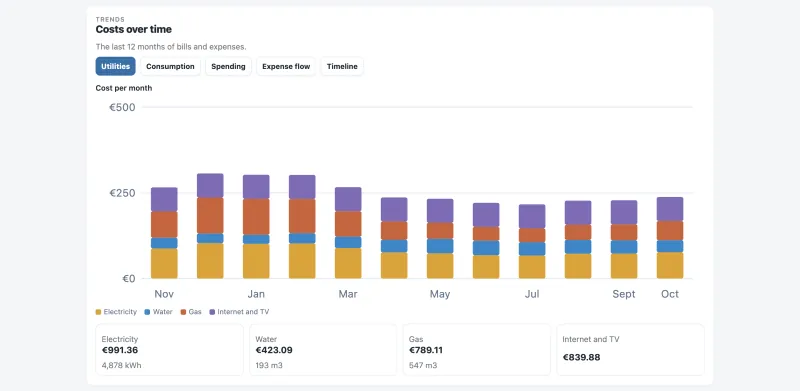The height and width of the screenshot is (391, 800).
Task: Open the Water €423.09 summary card
Action: tap(323, 350)
